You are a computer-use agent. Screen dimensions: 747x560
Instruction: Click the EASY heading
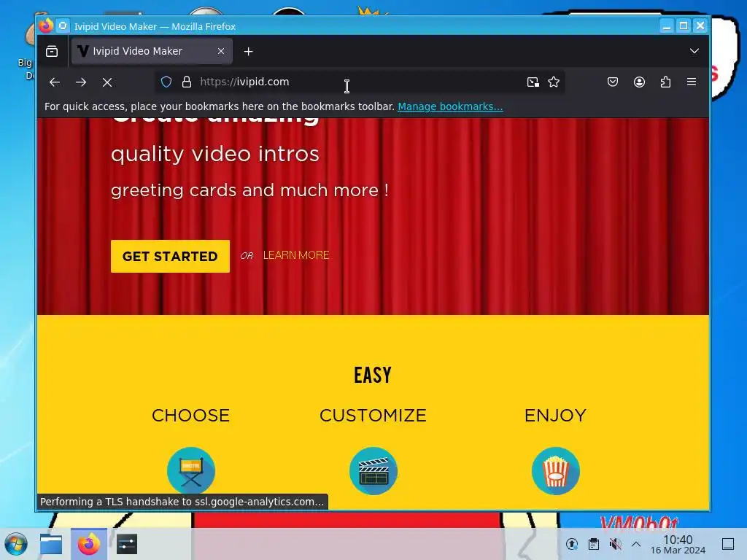(x=373, y=376)
